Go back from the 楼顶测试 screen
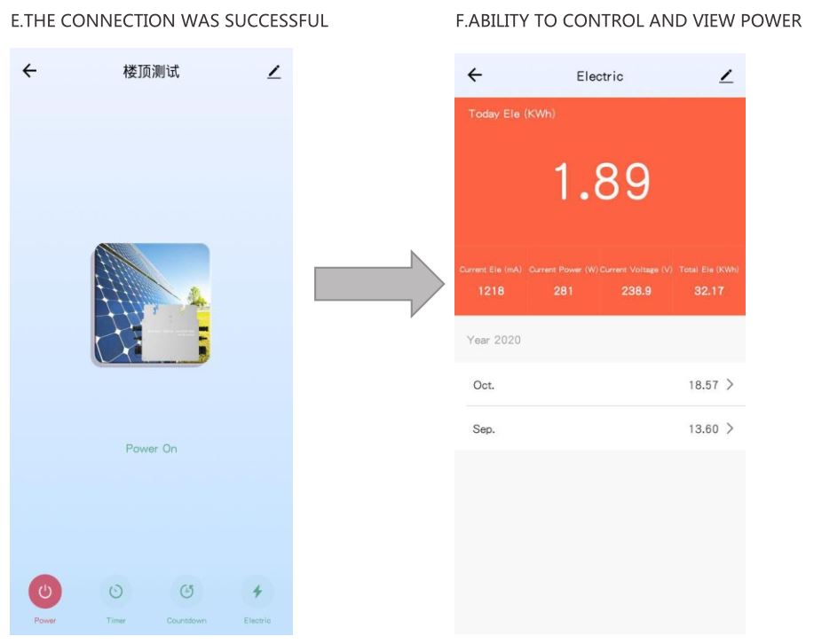The image size is (814, 644). point(30,71)
